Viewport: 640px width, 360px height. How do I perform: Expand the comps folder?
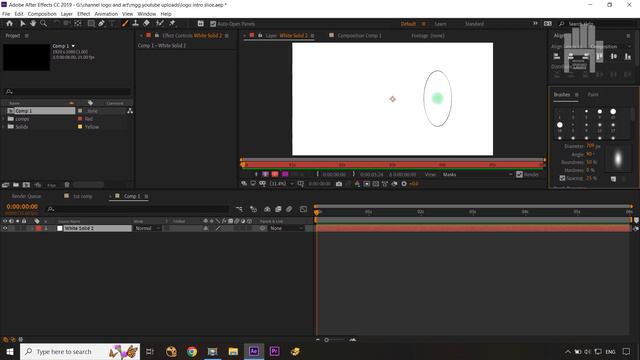3,119
